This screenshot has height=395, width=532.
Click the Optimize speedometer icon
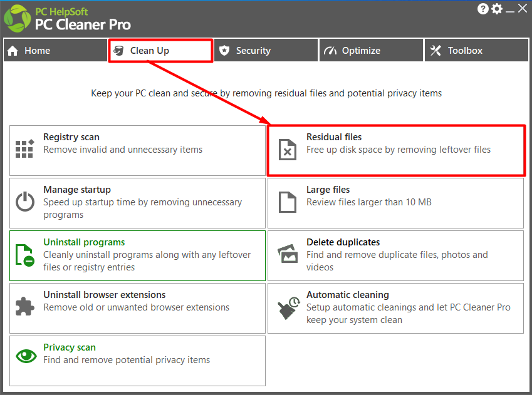(x=330, y=51)
